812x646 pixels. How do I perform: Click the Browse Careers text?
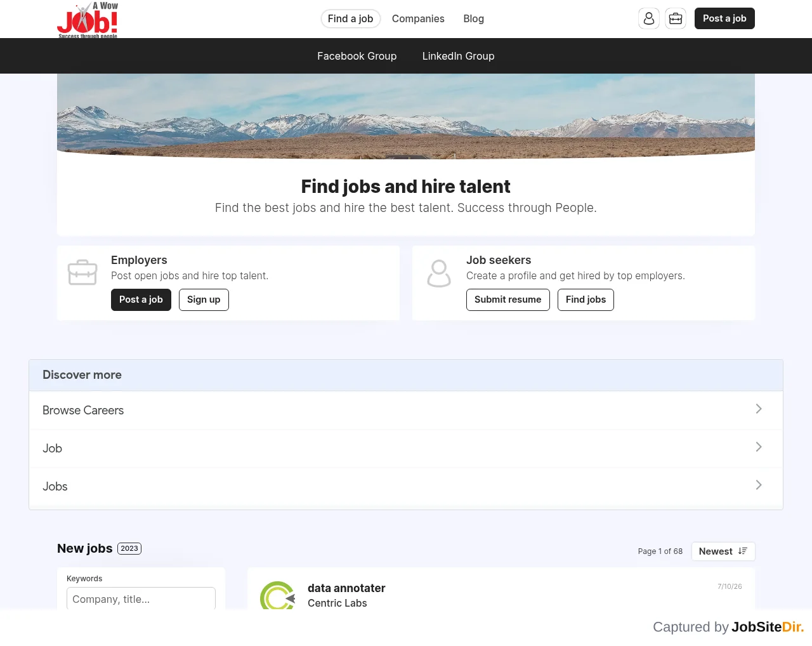(83, 411)
